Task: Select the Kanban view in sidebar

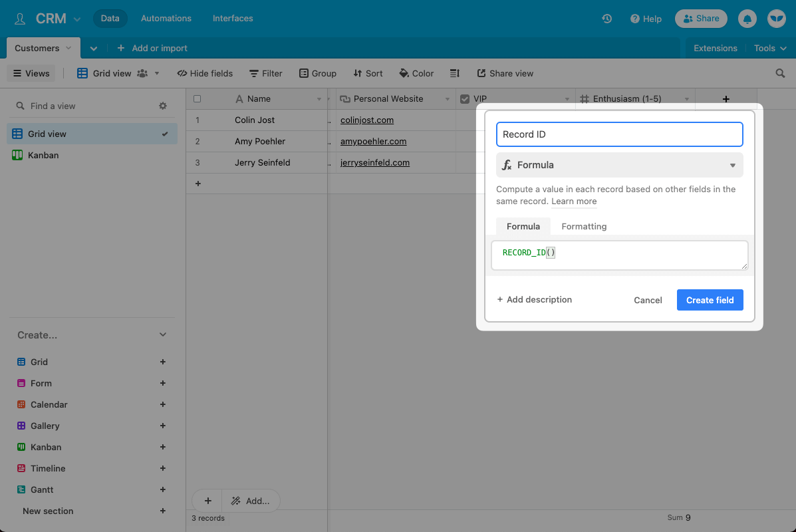Action: 43,155
